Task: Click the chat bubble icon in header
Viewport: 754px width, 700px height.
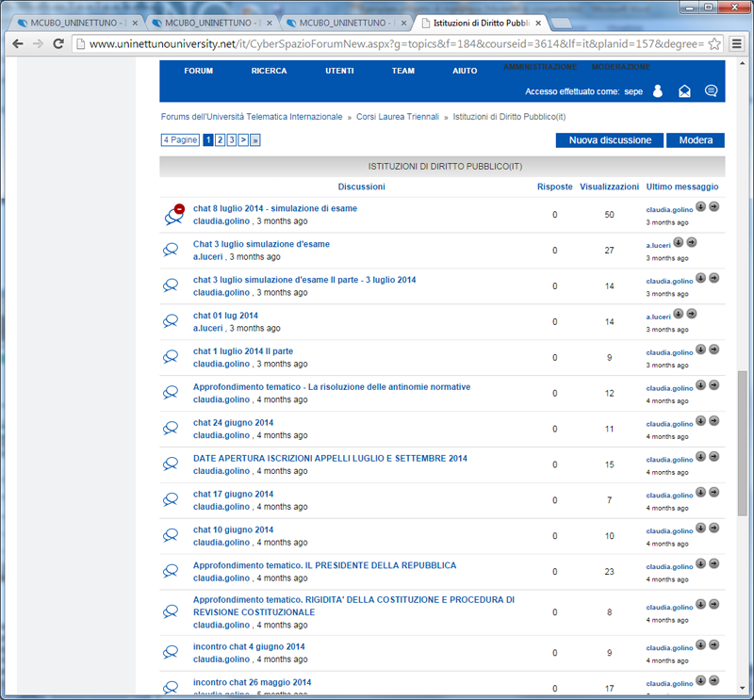Action: pyautogui.click(x=712, y=91)
